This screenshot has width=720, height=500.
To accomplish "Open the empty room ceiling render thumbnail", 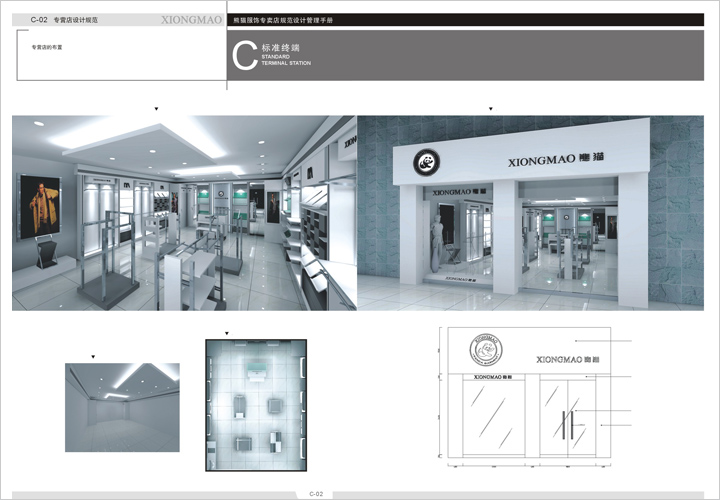I will (122, 408).
